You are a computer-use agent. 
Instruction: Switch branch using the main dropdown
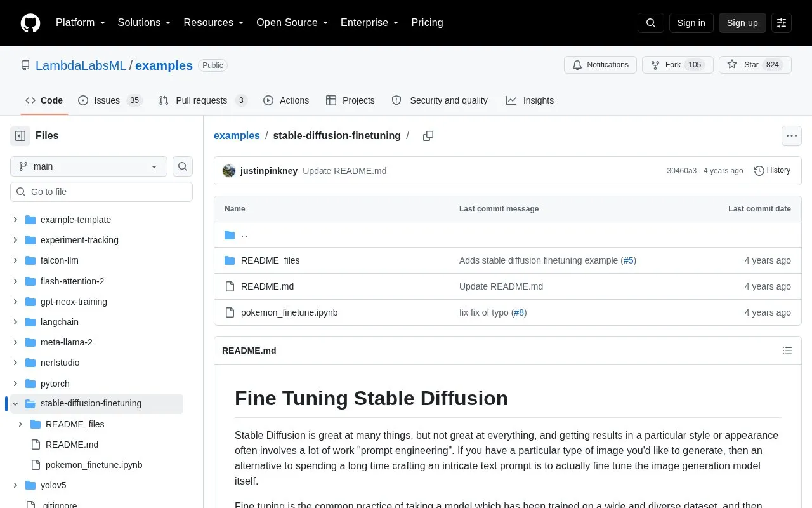89,166
